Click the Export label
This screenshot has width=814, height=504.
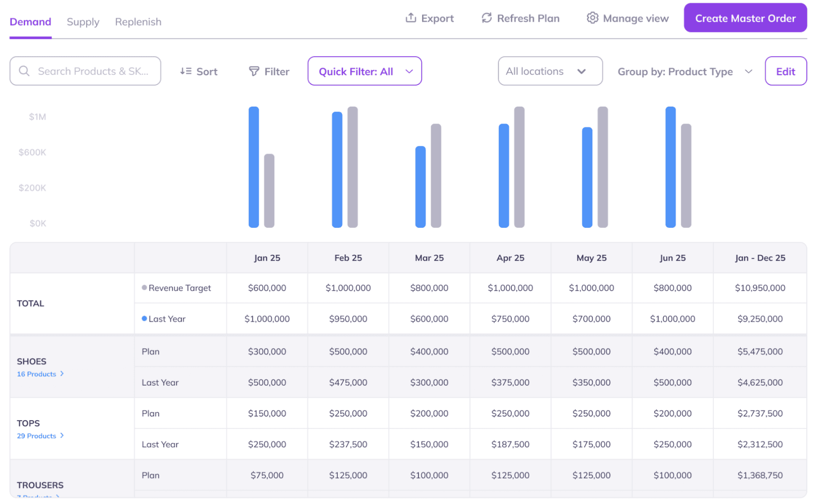point(438,18)
